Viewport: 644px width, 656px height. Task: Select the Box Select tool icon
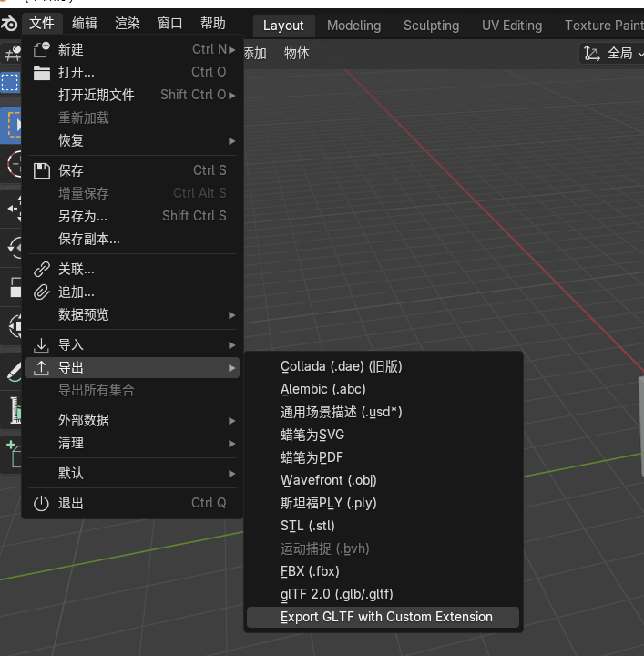[x=10, y=125]
